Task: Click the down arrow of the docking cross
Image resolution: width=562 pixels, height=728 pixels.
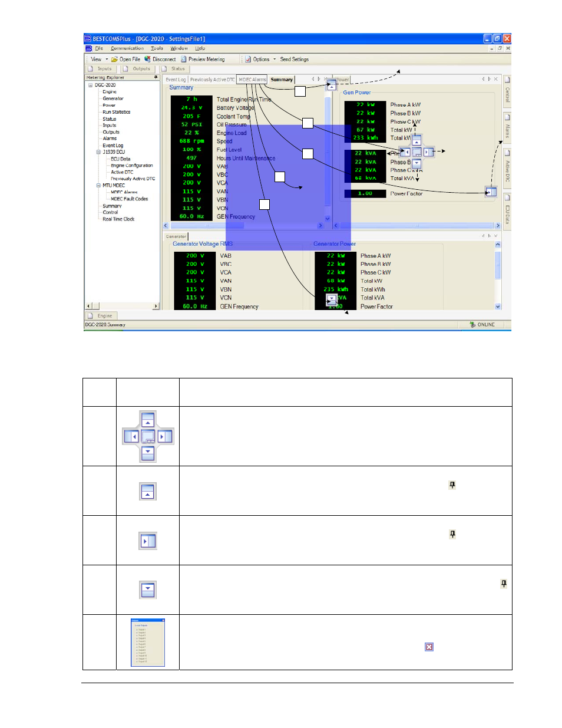Action: tap(416, 163)
